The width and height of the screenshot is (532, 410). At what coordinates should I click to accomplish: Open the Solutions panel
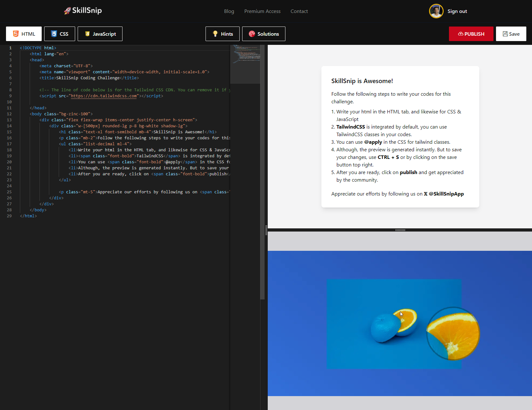(264, 34)
